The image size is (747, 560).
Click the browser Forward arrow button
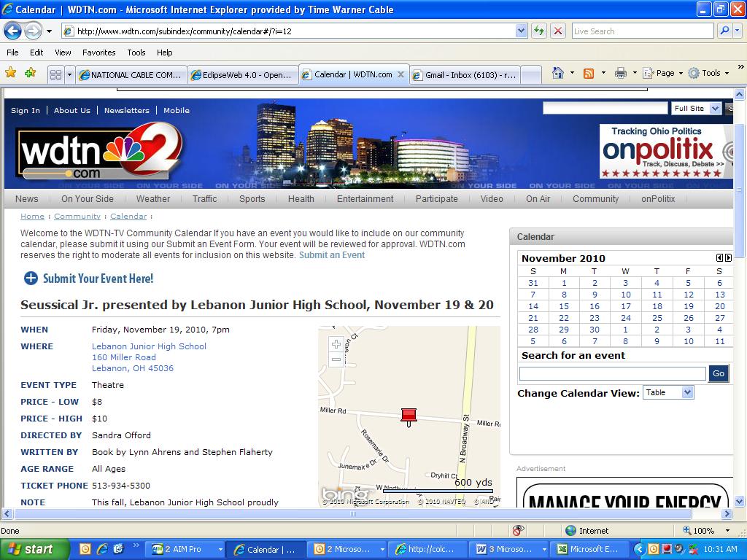pos(33,31)
